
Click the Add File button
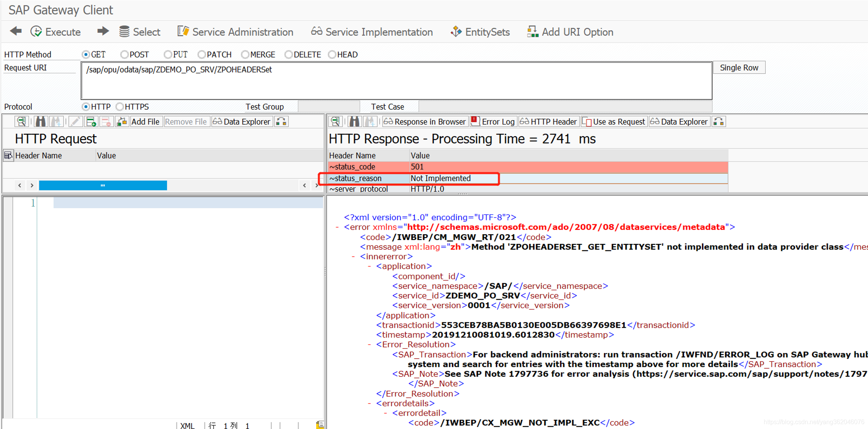pos(145,122)
